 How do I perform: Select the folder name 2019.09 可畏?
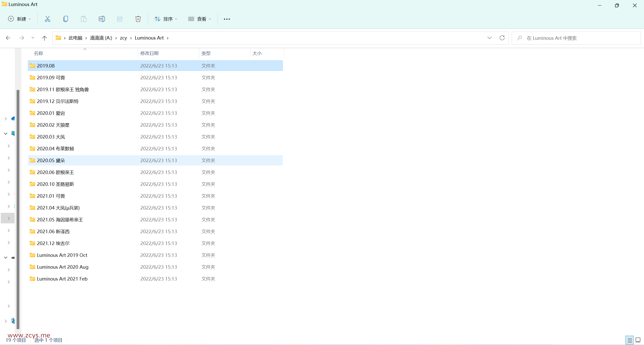[x=51, y=78]
